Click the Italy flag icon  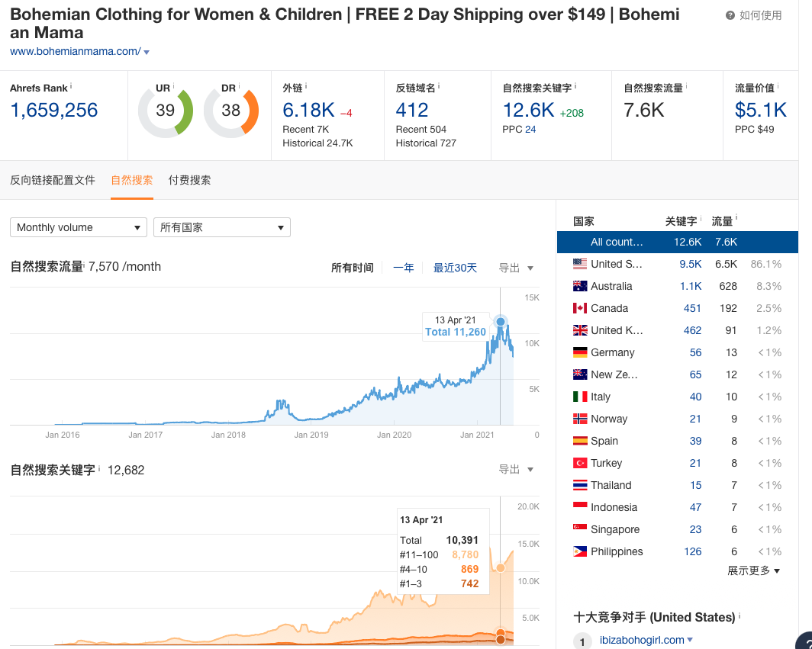(580, 397)
